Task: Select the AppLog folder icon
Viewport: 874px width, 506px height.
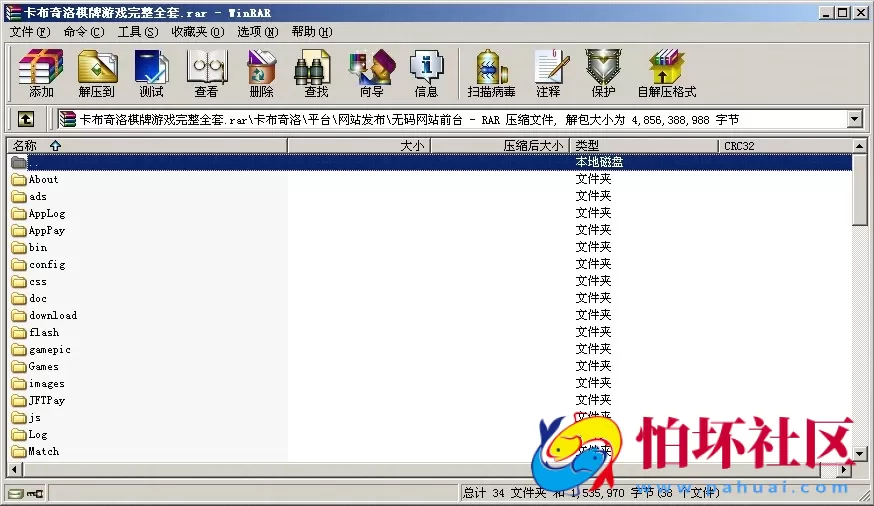Action: (x=19, y=213)
